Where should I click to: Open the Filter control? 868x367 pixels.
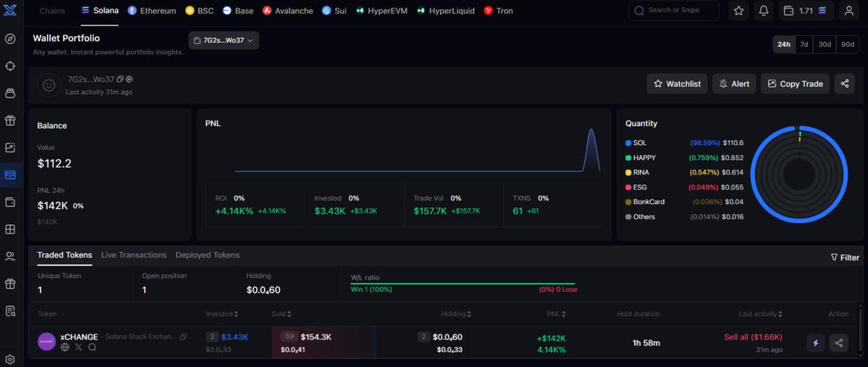tap(845, 257)
